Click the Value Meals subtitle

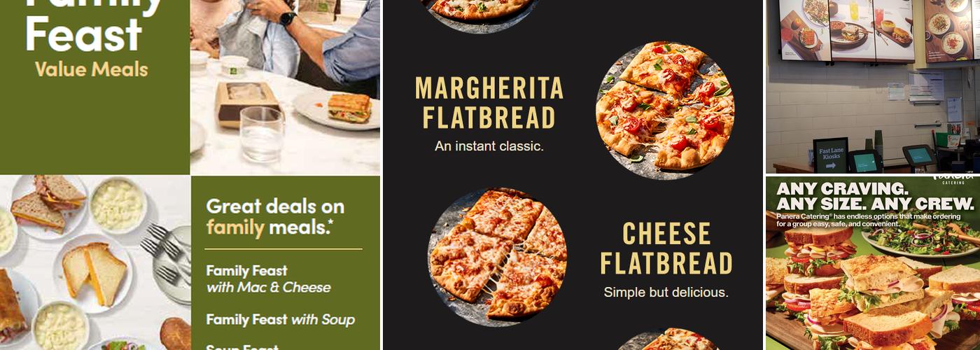click(x=92, y=69)
